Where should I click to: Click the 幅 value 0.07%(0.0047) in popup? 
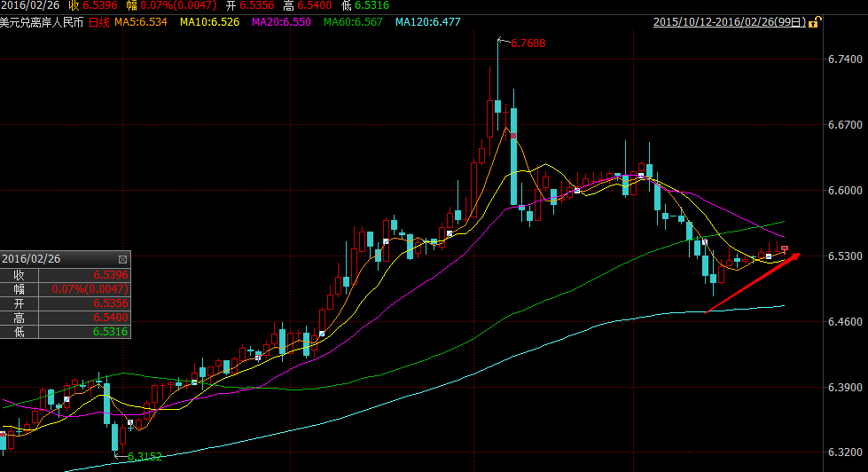click(x=90, y=289)
